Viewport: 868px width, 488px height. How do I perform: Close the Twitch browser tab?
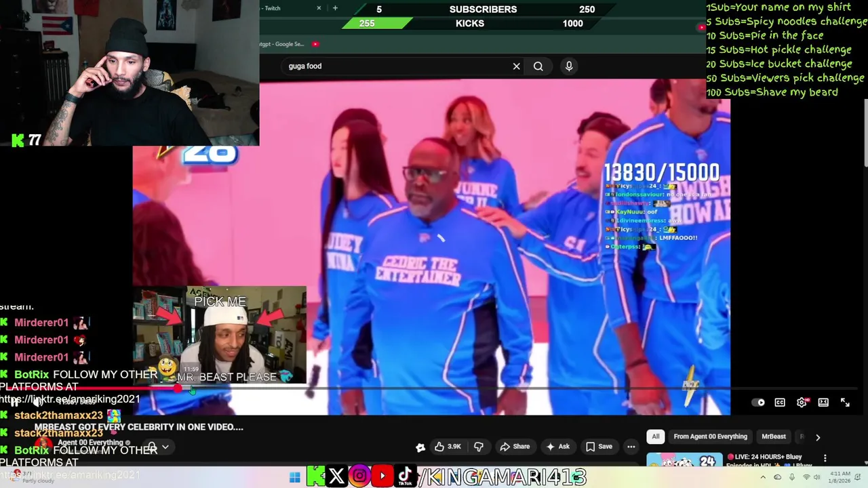(x=319, y=8)
